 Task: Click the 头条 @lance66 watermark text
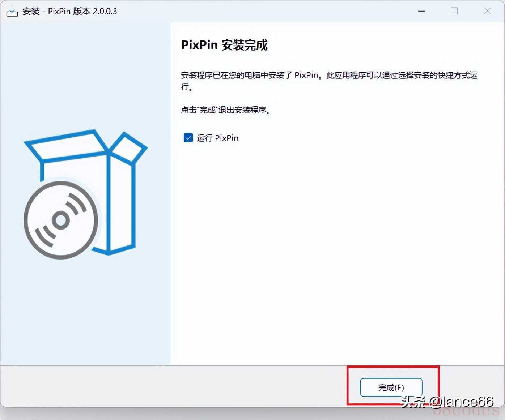pyautogui.click(x=447, y=401)
